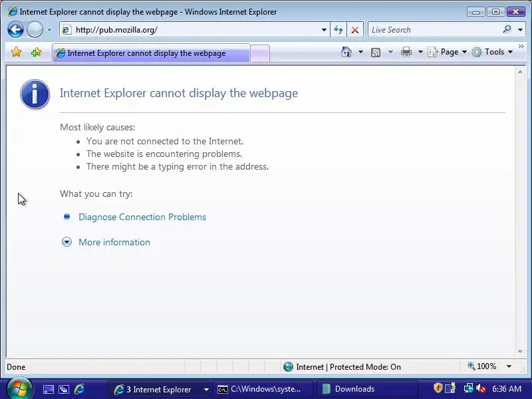The image size is (532, 399).
Task: Click 'The website is encountering problems' text
Action: click(164, 154)
